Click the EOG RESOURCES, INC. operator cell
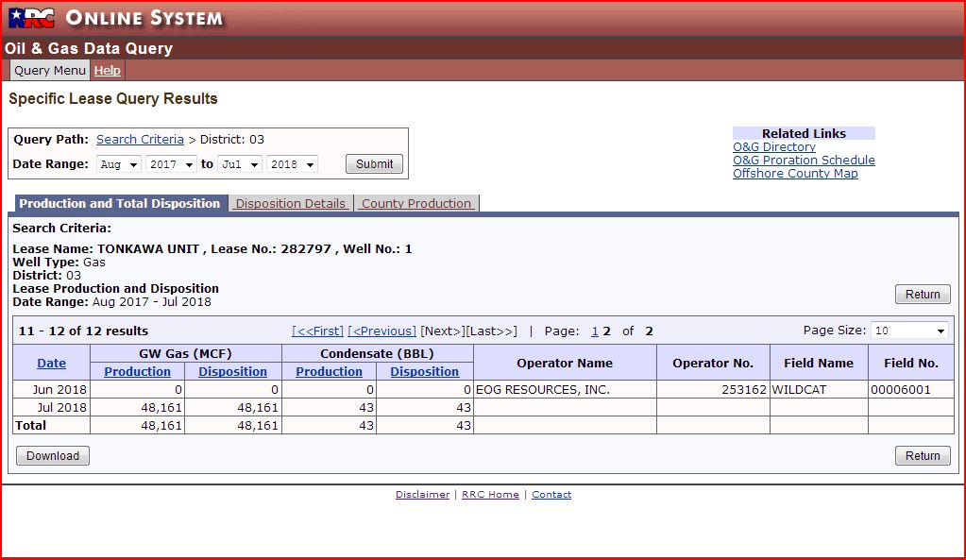This screenshot has width=966, height=560. click(x=565, y=389)
